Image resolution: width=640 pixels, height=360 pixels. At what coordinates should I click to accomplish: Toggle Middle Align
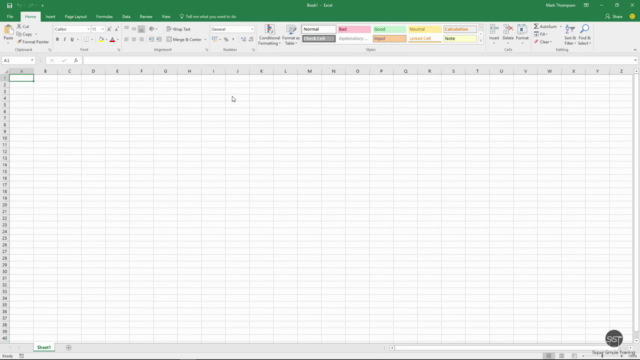[134, 29]
